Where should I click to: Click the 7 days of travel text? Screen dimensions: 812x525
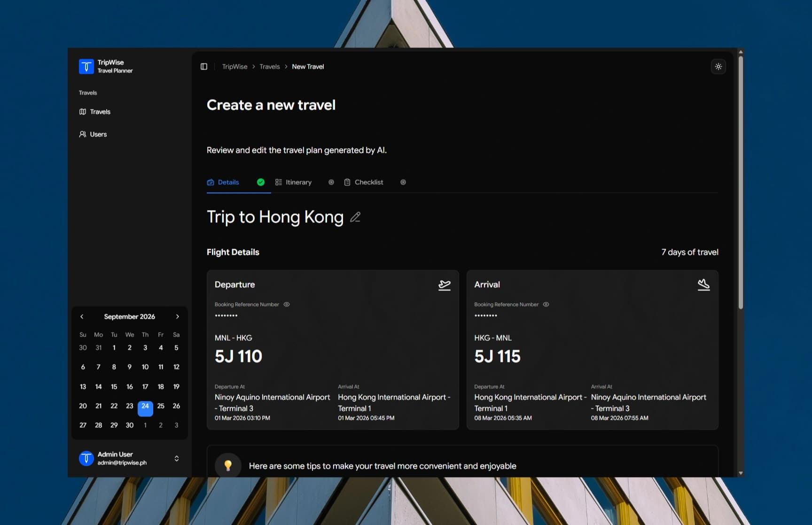tap(690, 252)
